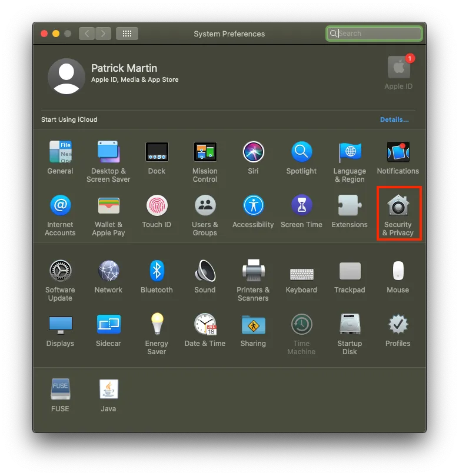Click the Details... iCloud link
This screenshot has width=459, height=476.
394,119
